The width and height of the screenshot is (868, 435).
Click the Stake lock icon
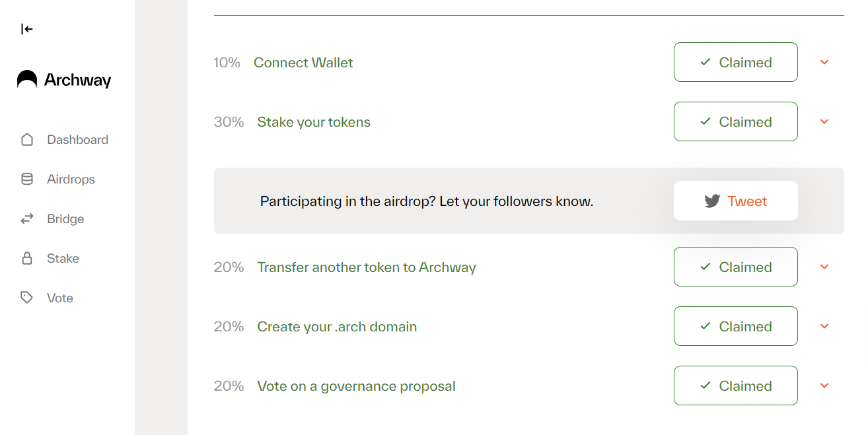tap(27, 259)
